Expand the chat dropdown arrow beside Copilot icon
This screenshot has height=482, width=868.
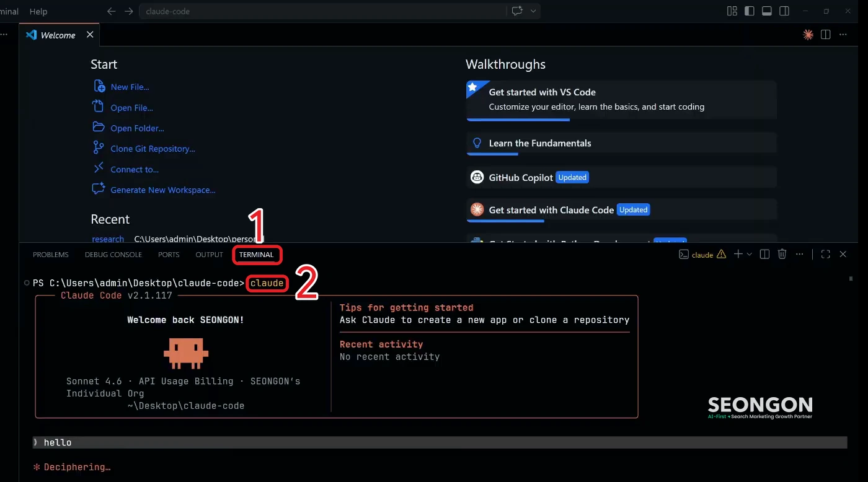coord(533,11)
